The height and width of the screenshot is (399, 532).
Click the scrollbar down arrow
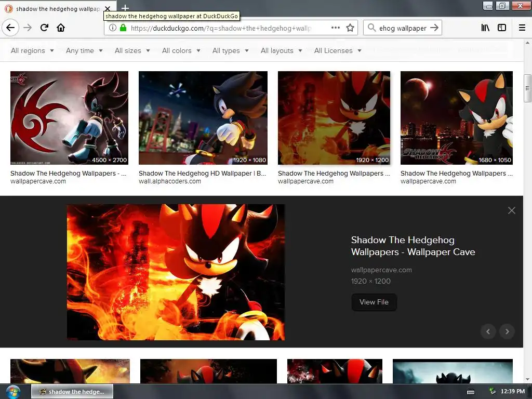coord(527,379)
